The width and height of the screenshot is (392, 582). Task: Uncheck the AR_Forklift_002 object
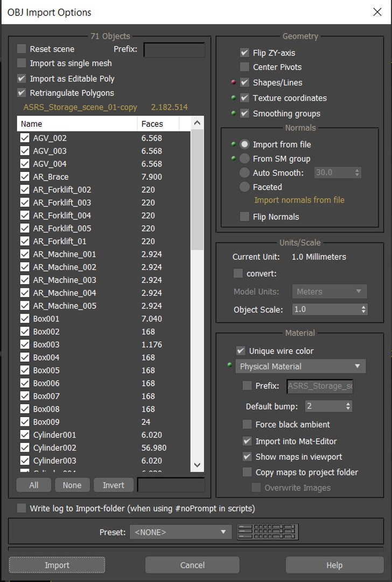click(x=25, y=189)
